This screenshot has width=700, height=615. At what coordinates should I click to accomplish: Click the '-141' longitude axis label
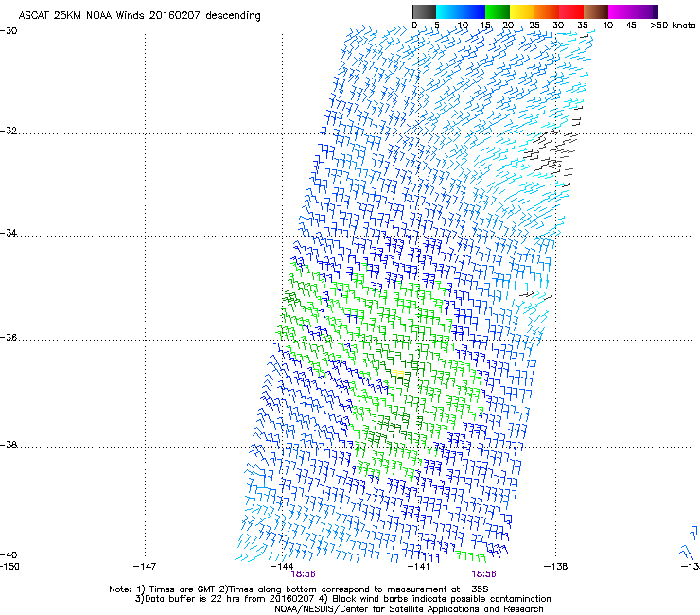point(418,567)
